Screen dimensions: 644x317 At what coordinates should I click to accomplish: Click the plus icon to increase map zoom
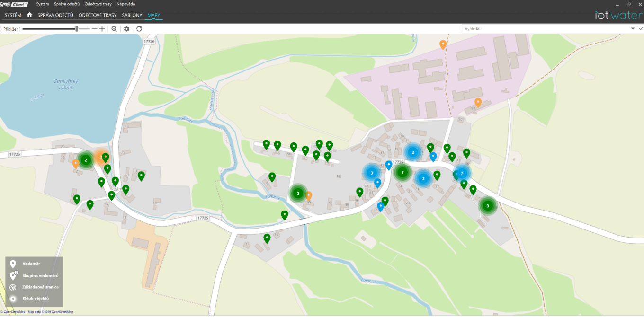(102, 29)
